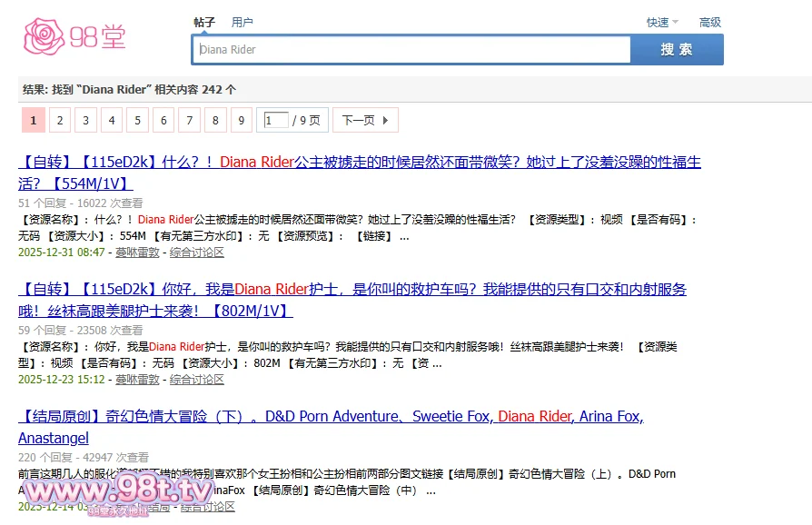Go to next page with 下一页
812x525 pixels.
359,121
